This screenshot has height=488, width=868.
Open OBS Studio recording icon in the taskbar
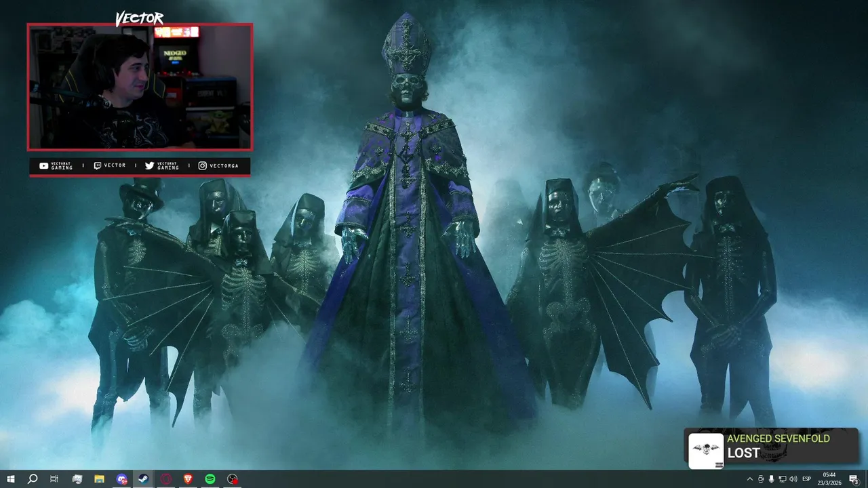pos(233,479)
